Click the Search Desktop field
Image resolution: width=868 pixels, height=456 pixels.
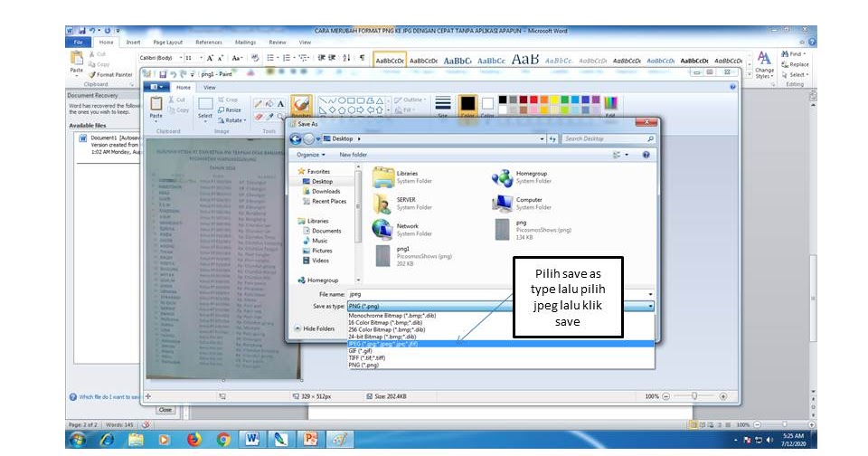[609, 139]
